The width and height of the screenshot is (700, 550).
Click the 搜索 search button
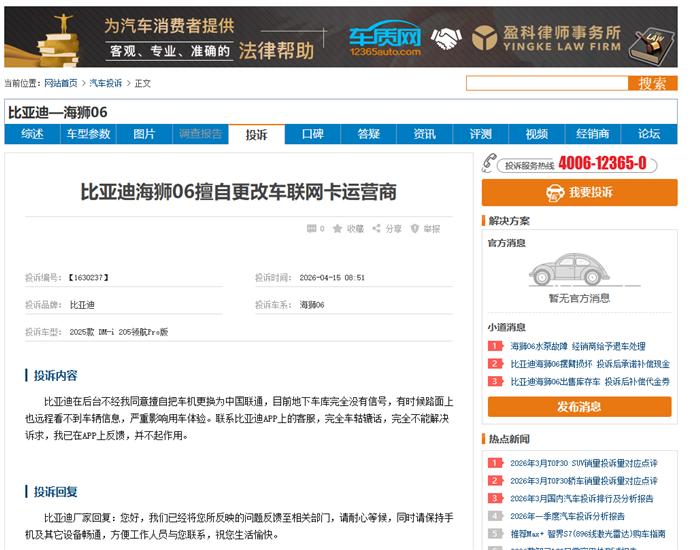[652, 84]
